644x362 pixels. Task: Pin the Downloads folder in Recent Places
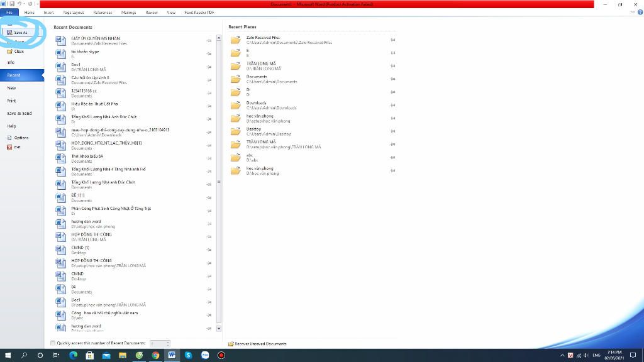tap(392, 105)
